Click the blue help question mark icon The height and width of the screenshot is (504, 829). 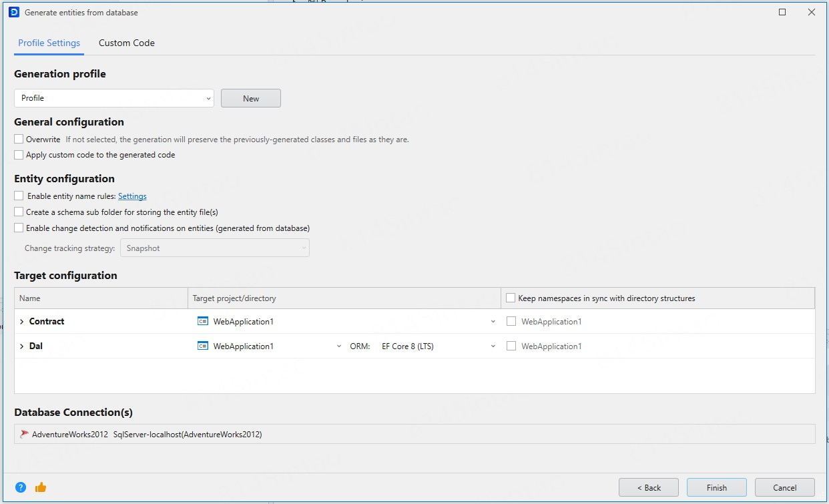[21, 487]
